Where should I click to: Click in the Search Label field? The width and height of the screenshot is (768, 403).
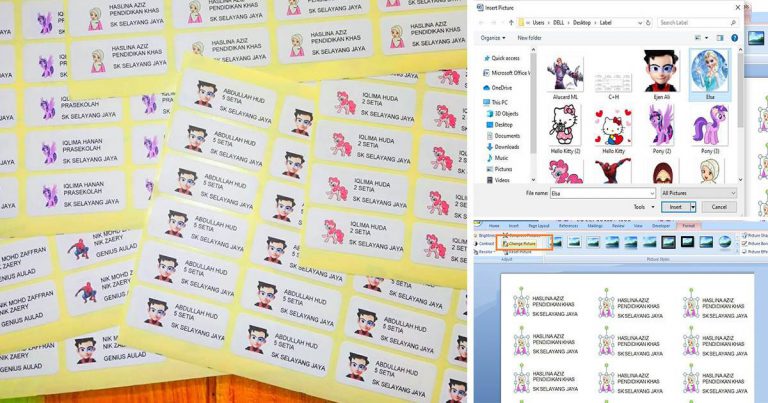(697, 23)
